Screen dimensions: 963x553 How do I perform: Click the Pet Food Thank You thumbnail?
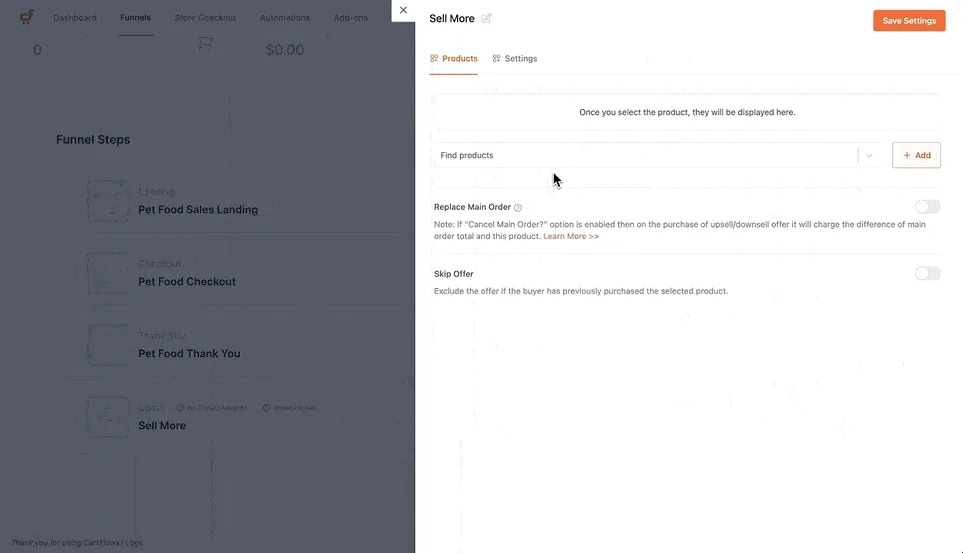tap(108, 345)
